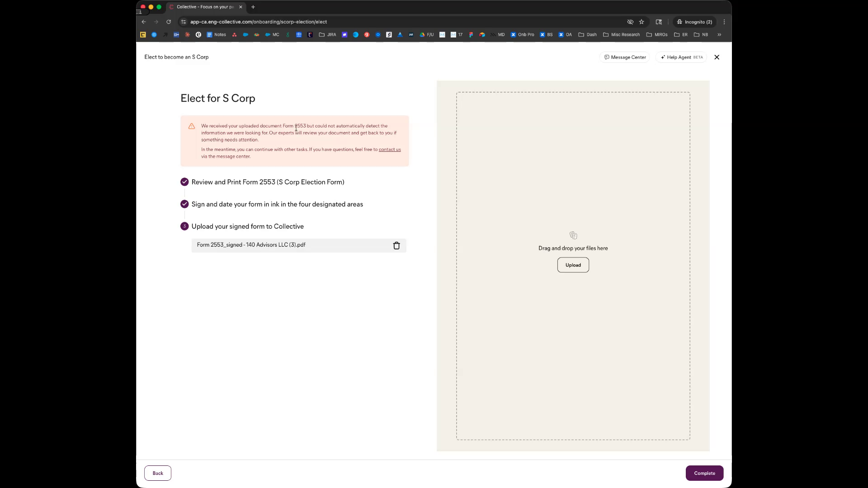Expand the Upload your signed form step
The image size is (868, 488).
click(x=247, y=226)
